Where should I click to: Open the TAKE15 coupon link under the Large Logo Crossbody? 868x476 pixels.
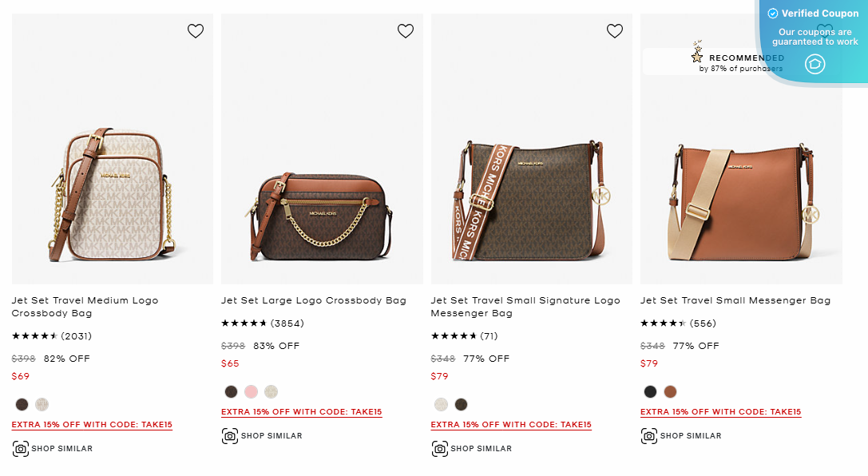[x=301, y=411]
